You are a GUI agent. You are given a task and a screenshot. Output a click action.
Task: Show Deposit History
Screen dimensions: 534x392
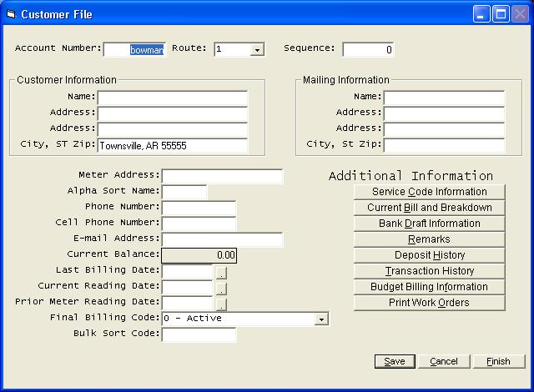tap(429, 255)
